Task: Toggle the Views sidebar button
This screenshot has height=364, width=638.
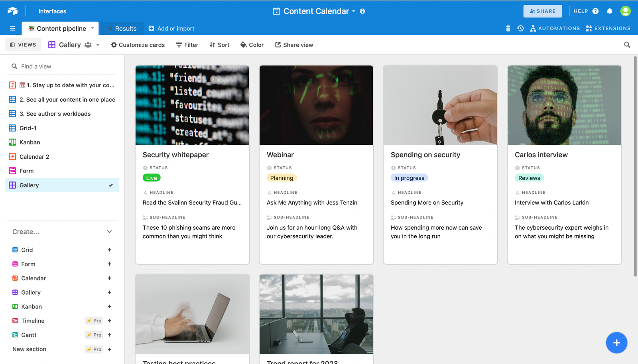Action: click(x=23, y=45)
